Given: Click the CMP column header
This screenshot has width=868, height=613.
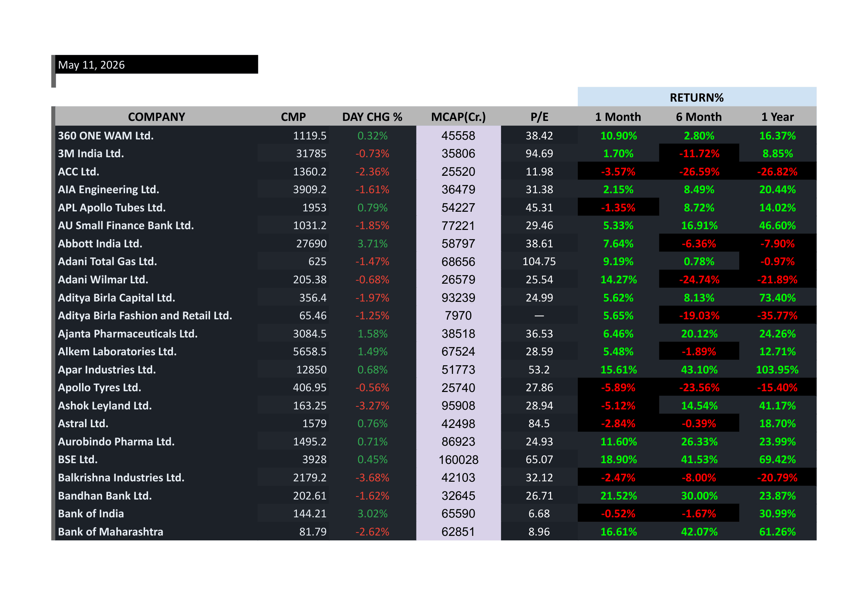Looking at the screenshot, I should pyautogui.click(x=294, y=117).
